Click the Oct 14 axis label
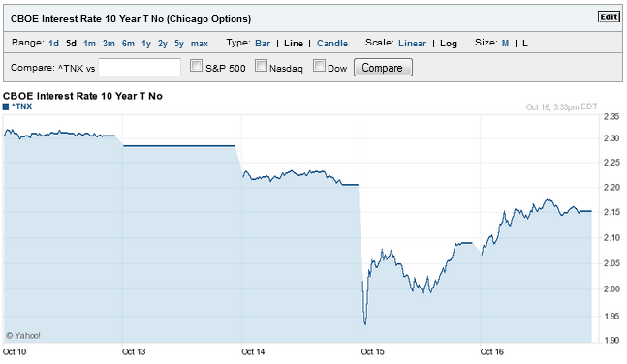Viewport: 627px width, 364px height. click(x=253, y=351)
